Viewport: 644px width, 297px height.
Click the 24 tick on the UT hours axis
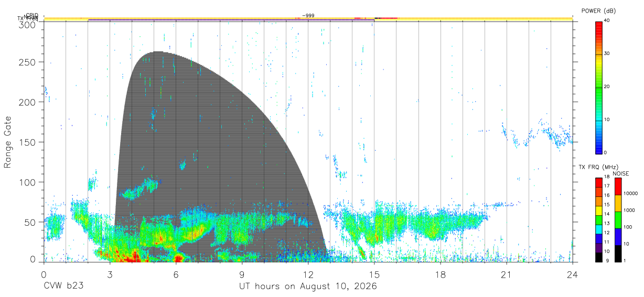(x=573, y=274)
